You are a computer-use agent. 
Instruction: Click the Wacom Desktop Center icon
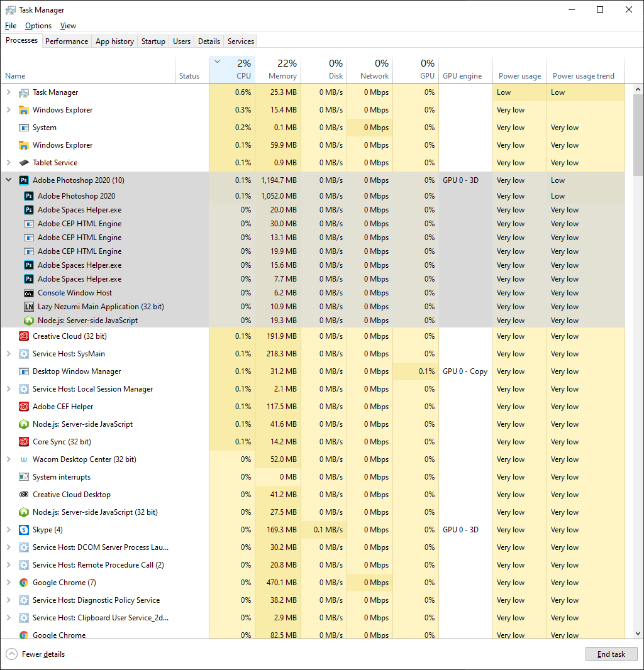tap(24, 459)
